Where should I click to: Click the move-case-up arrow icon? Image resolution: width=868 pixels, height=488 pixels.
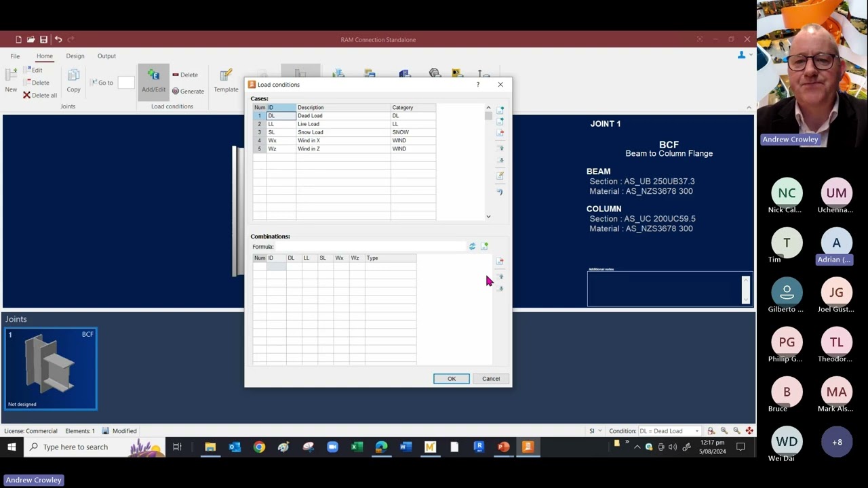tap(500, 148)
